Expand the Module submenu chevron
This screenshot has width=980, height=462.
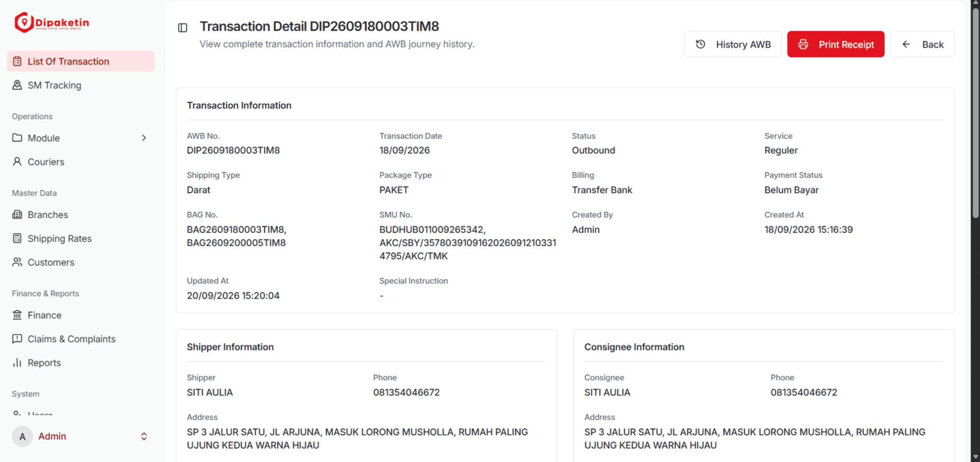144,138
